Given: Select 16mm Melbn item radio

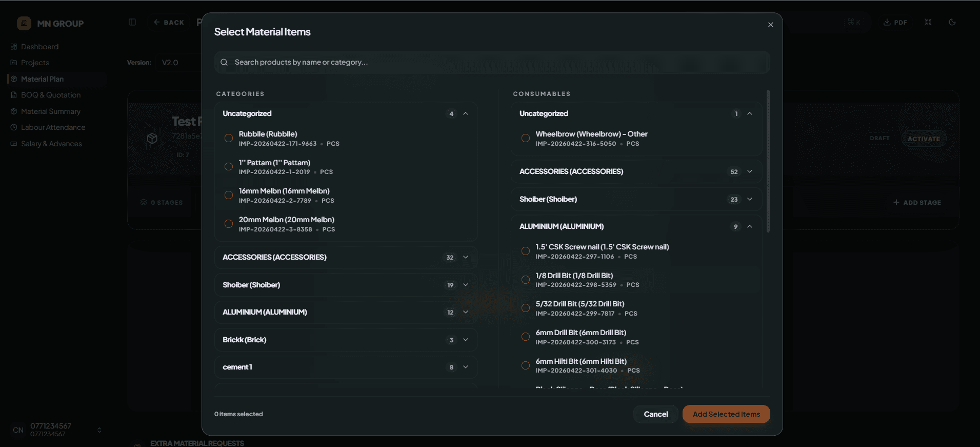Looking at the screenshot, I should coord(229,195).
